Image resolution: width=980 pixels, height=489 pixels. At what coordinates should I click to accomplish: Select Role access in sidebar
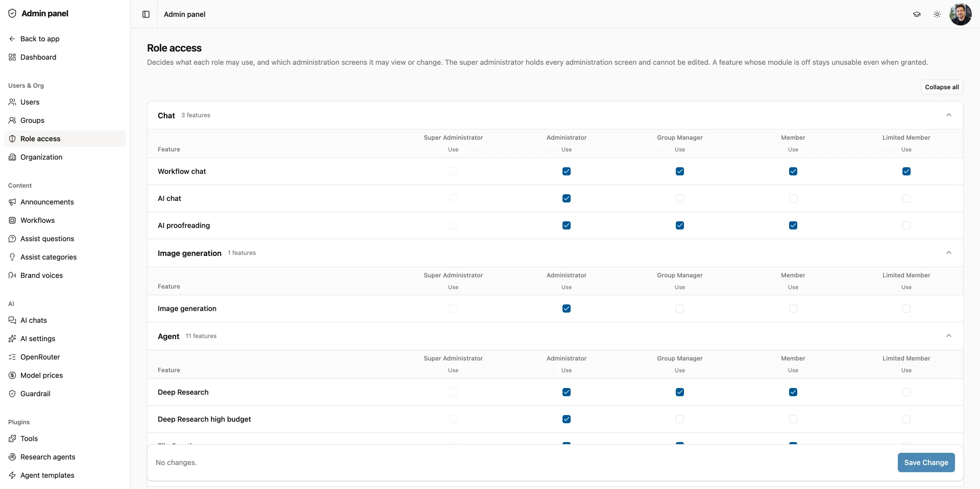(x=65, y=139)
